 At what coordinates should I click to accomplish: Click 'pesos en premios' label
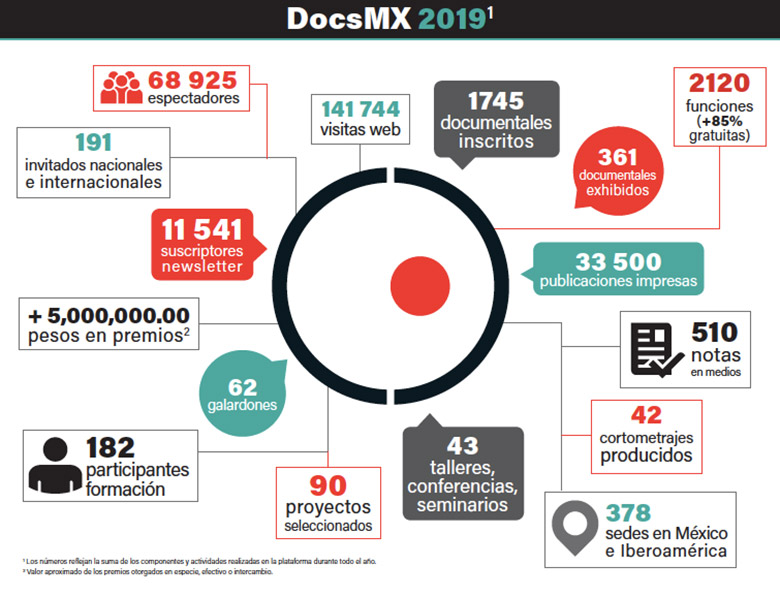(109, 336)
